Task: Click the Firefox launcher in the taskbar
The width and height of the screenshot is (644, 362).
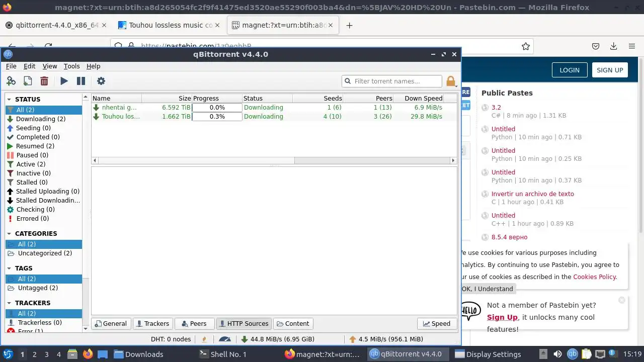Action: [88, 354]
